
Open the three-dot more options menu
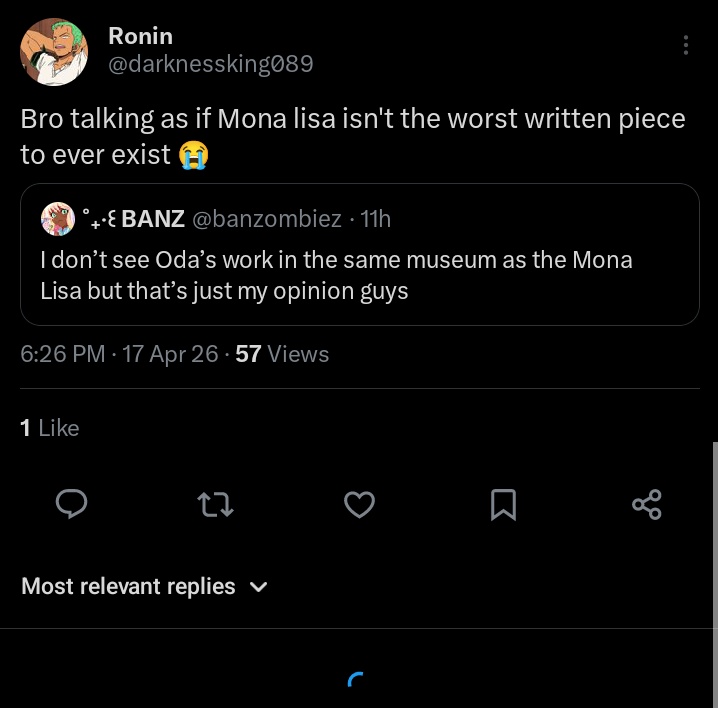(x=685, y=45)
